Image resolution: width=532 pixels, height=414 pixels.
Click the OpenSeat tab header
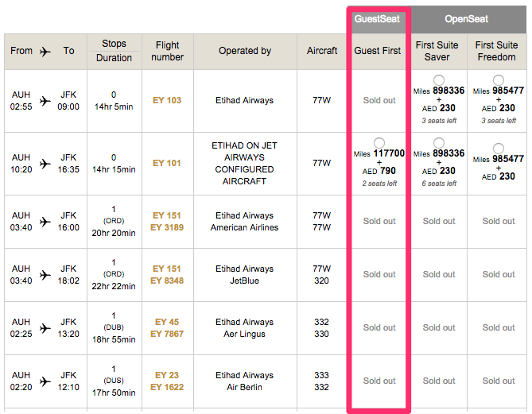point(468,19)
